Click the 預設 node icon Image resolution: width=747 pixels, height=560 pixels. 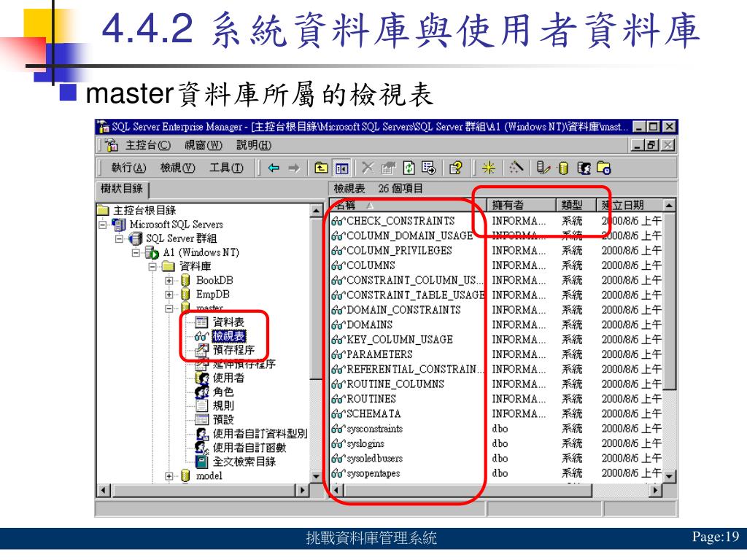(202, 419)
